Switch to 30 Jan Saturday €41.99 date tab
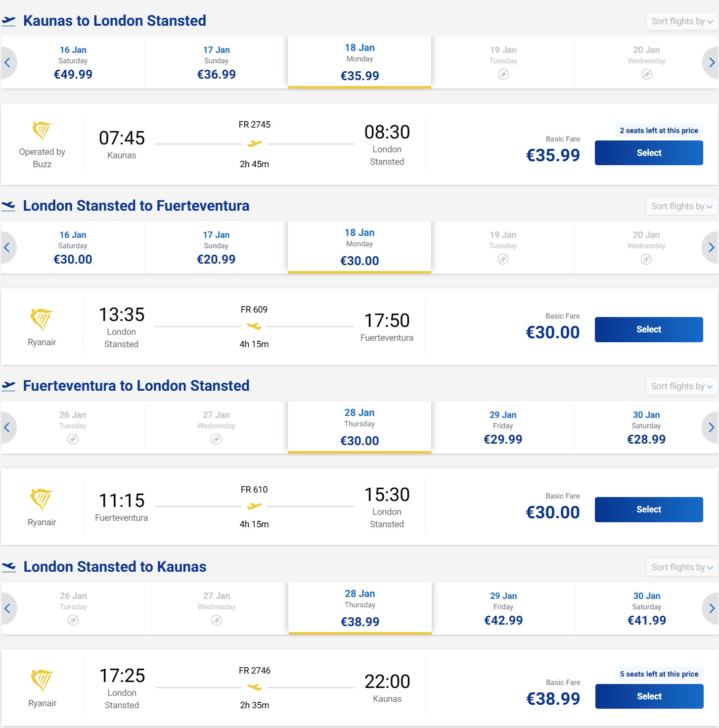This screenshot has height=728, width=719. [x=646, y=608]
